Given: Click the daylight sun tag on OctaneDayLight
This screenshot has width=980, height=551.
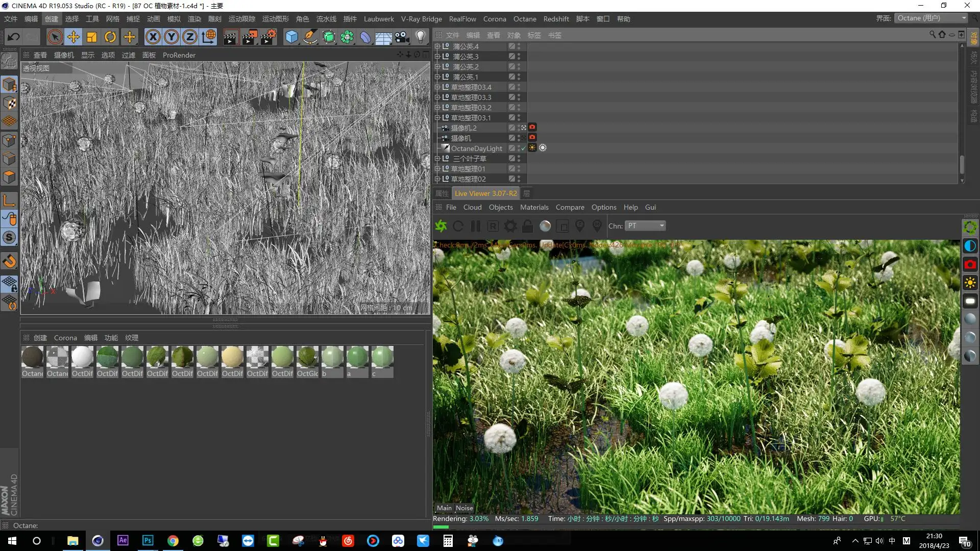Looking at the screenshot, I should pyautogui.click(x=532, y=147).
